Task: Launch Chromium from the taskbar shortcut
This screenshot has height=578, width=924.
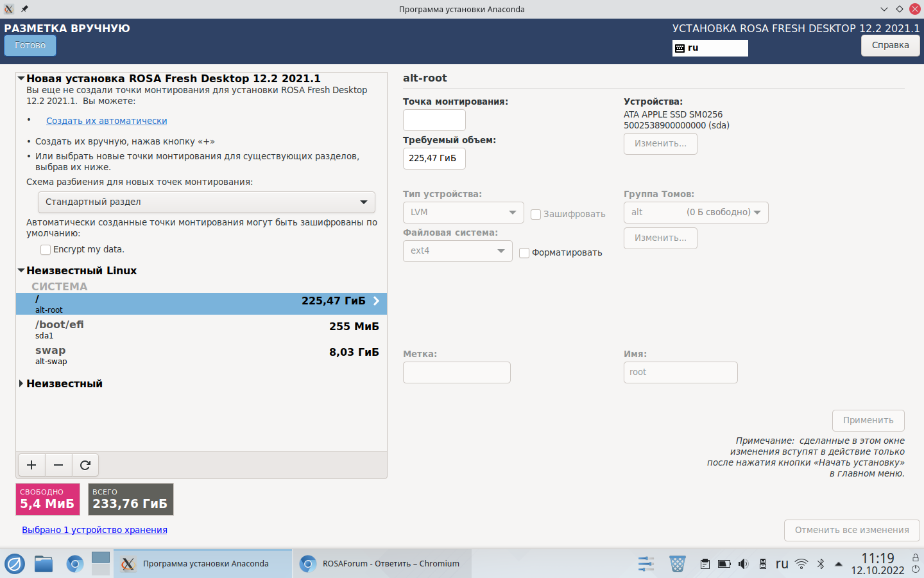Action: (74, 564)
